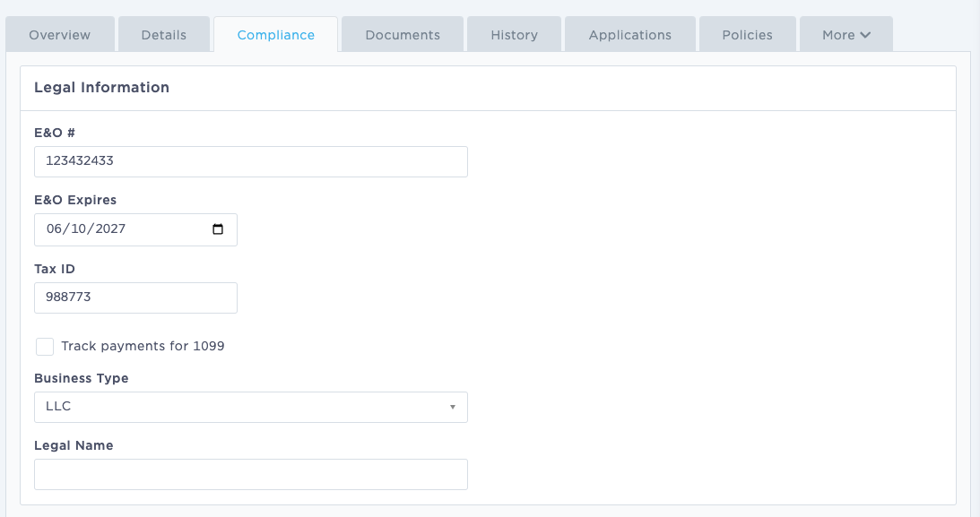Screen dimensions: 980x517
Task: Click the E&O # input field
Action: (x=251, y=161)
